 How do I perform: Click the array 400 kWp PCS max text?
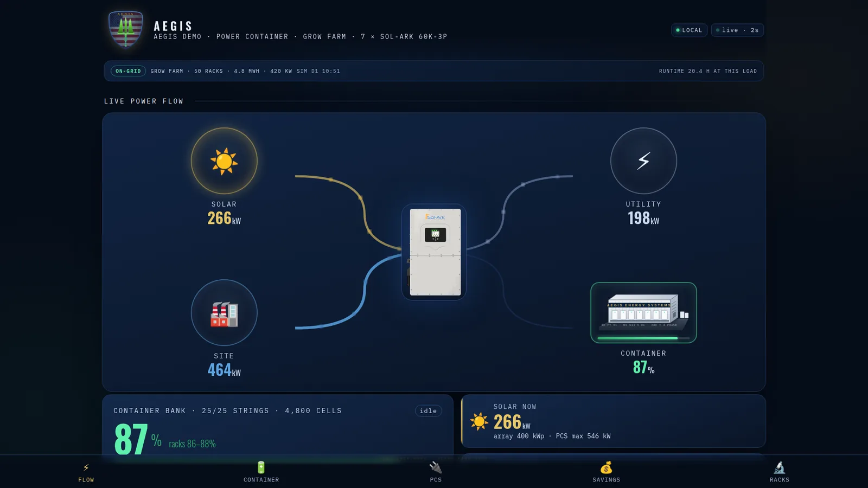[x=552, y=436]
